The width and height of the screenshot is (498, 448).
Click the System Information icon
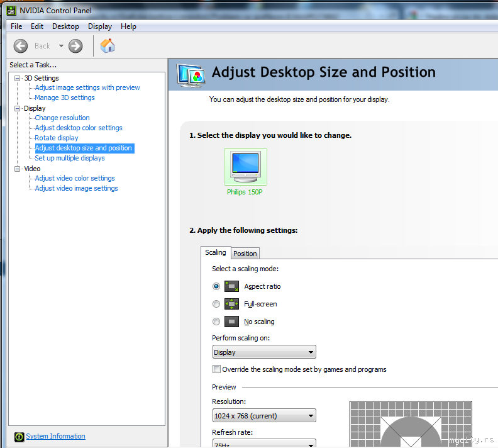point(19,437)
